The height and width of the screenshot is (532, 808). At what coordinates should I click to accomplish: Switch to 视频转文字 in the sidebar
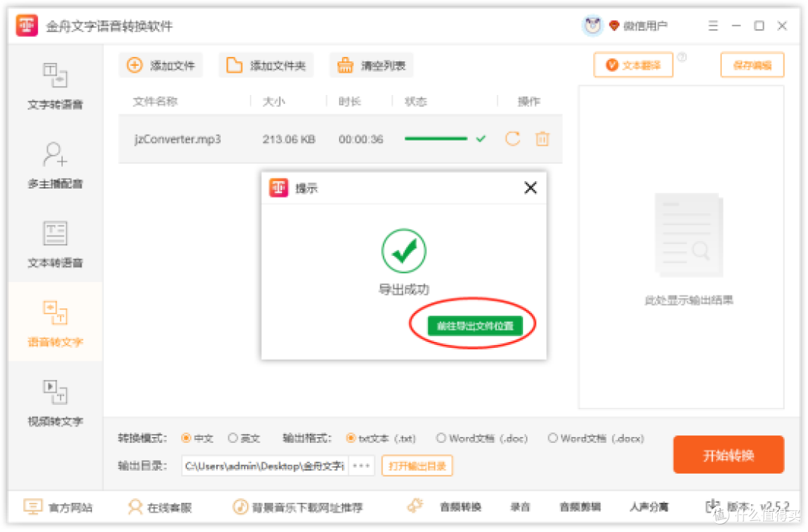[55, 403]
